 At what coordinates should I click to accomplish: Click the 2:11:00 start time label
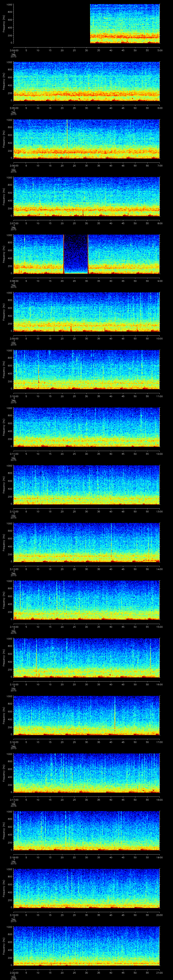14,454
